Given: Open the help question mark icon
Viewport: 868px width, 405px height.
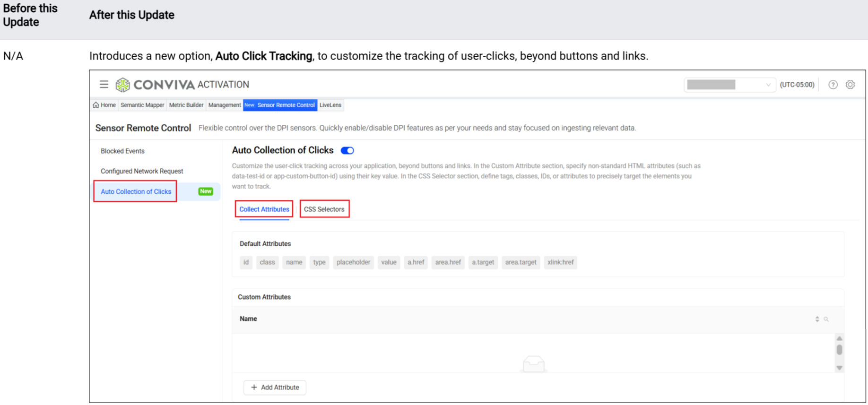Looking at the screenshot, I should click(833, 85).
